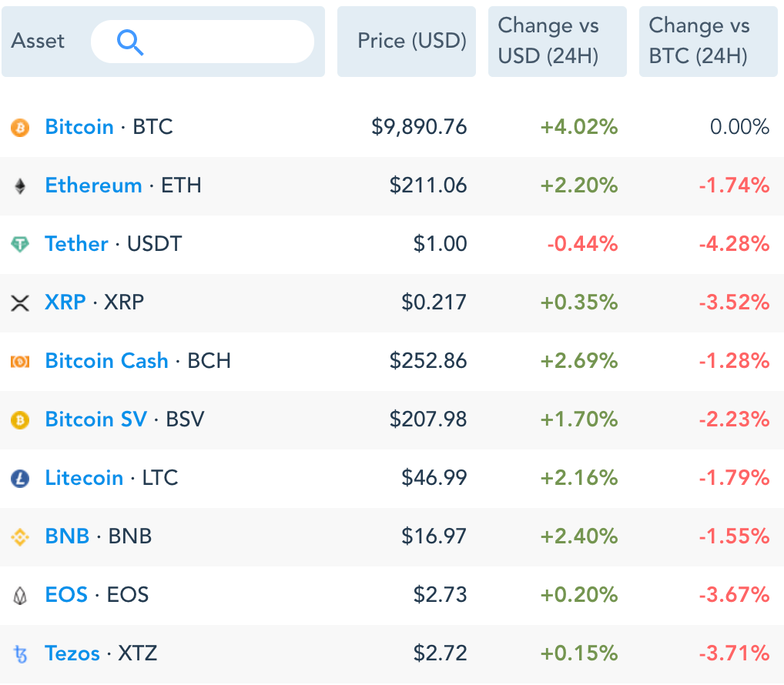Click the Tether green logo icon
This screenshot has height=685, width=784.
[x=20, y=244]
